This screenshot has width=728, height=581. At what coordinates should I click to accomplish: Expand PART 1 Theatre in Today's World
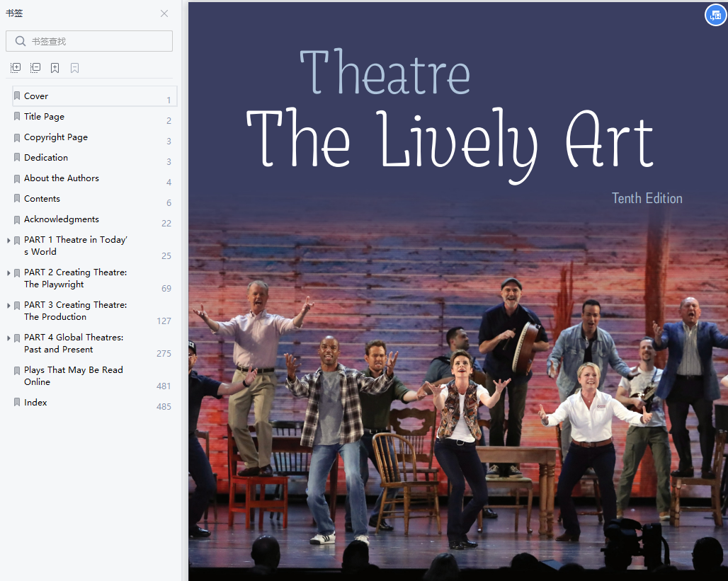[x=8, y=241]
